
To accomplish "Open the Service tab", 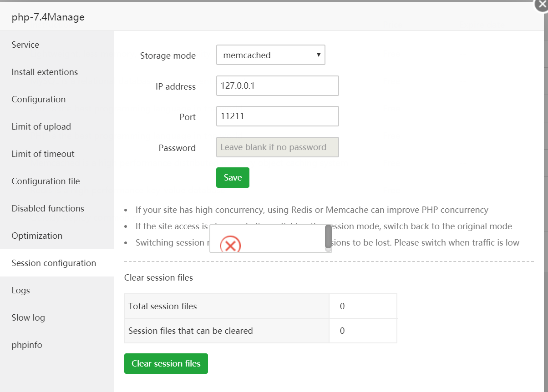I will tap(25, 45).
